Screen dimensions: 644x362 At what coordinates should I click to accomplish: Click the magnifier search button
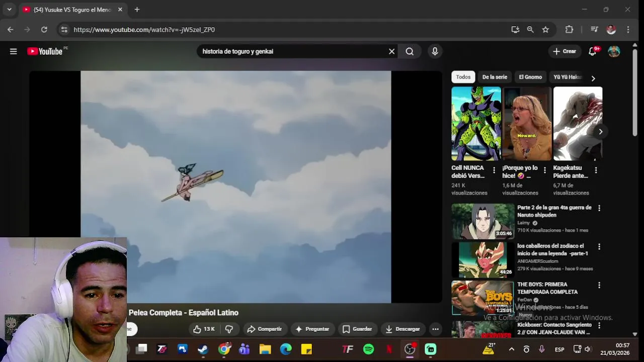410,51
